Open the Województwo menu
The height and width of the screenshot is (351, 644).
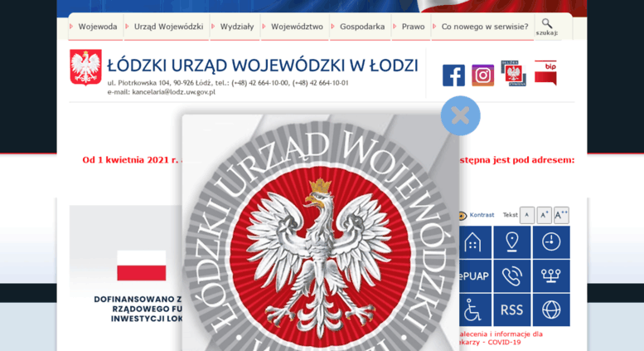[295, 27]
